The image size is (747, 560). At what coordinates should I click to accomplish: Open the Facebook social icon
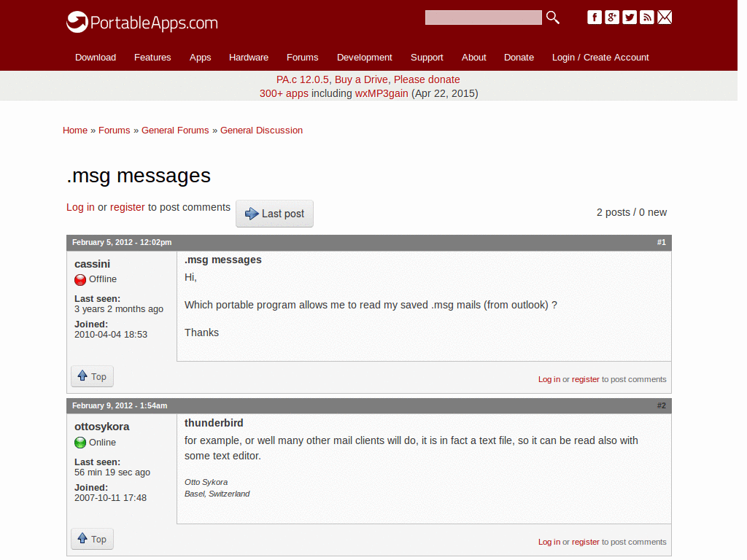tap(594, 17)
